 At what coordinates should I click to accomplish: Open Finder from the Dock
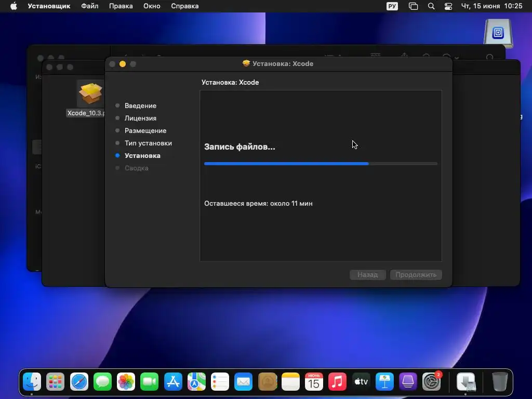click(32, 382)
